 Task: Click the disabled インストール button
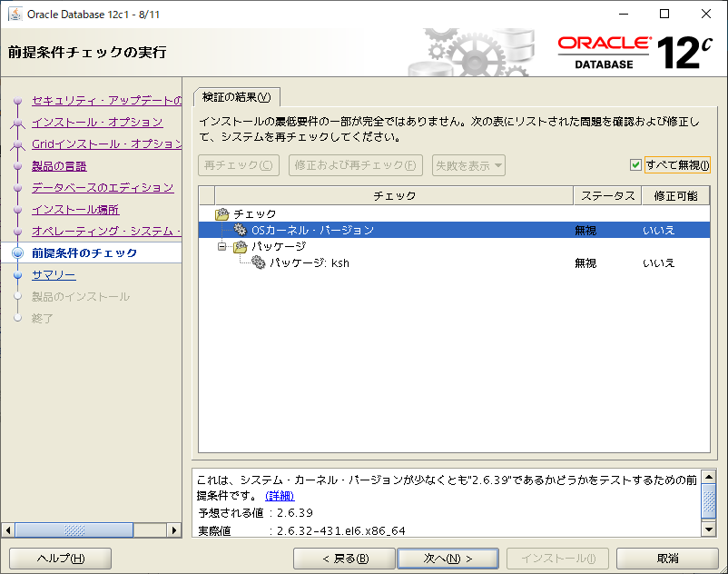(557, 559)
